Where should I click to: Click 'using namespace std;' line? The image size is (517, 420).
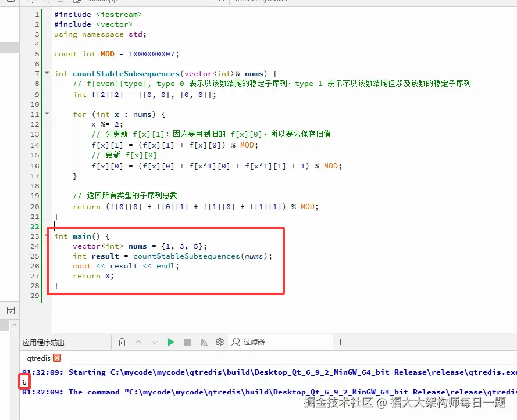[x=100, y=34]
